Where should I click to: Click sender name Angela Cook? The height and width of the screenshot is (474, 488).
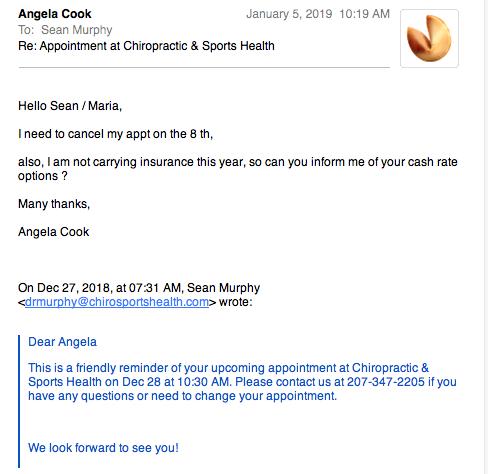(x=55, y=14)
